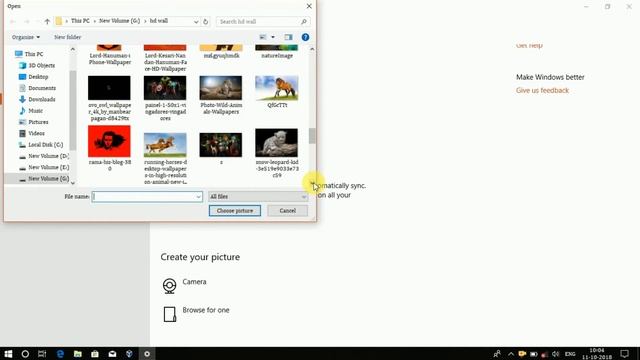The height and width of the screenshot is (360, 640).
Task: Cancel the Open dialog
Action: tap(287, 211)
